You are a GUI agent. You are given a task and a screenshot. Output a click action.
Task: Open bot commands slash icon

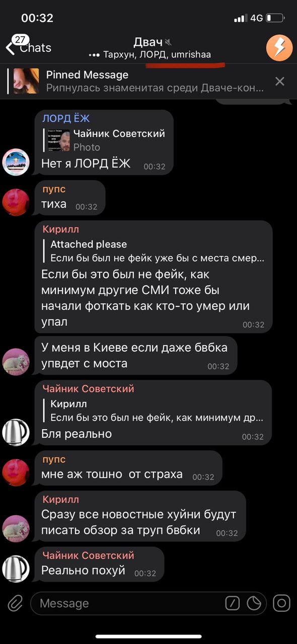pos(232,603)
